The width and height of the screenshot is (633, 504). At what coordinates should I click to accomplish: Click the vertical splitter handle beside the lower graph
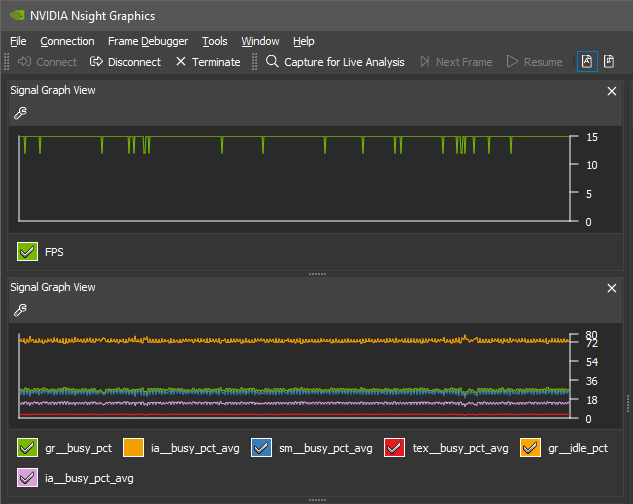628,403
